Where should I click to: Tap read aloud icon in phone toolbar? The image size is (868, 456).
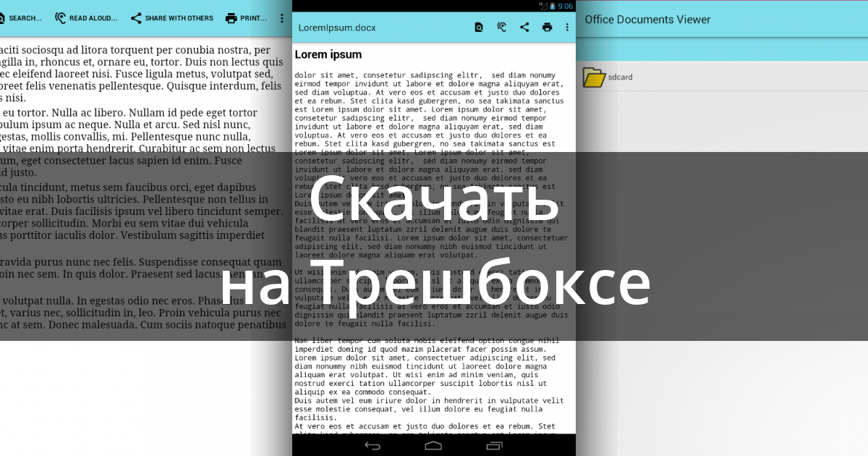(x=502, y=28)
